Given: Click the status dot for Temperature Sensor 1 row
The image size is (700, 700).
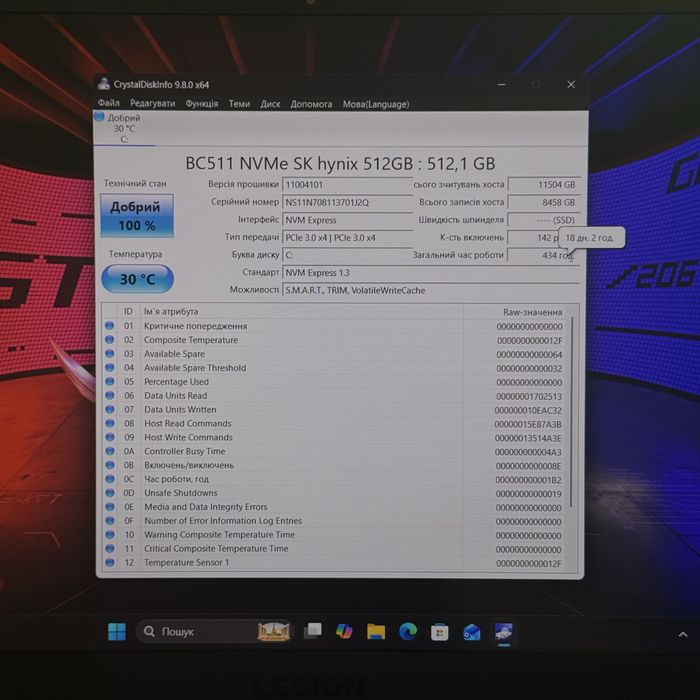Looking at the screenshot, I should click(109, 562).
